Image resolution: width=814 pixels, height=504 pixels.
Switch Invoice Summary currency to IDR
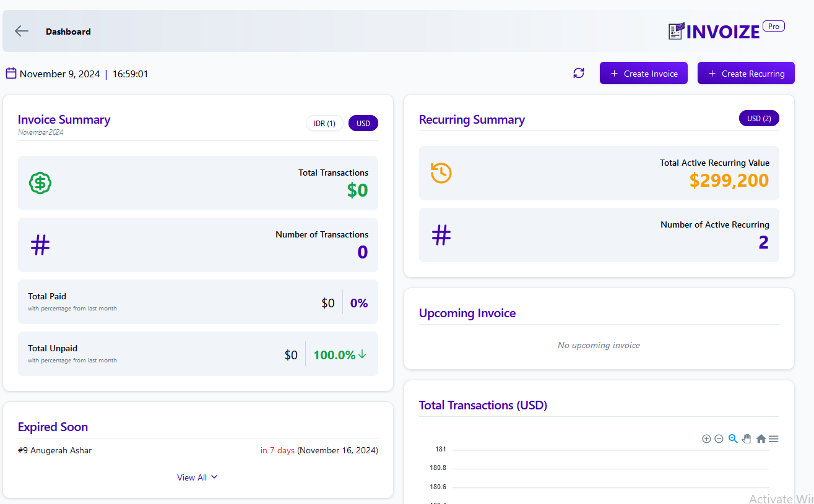[x=324, y=123]
